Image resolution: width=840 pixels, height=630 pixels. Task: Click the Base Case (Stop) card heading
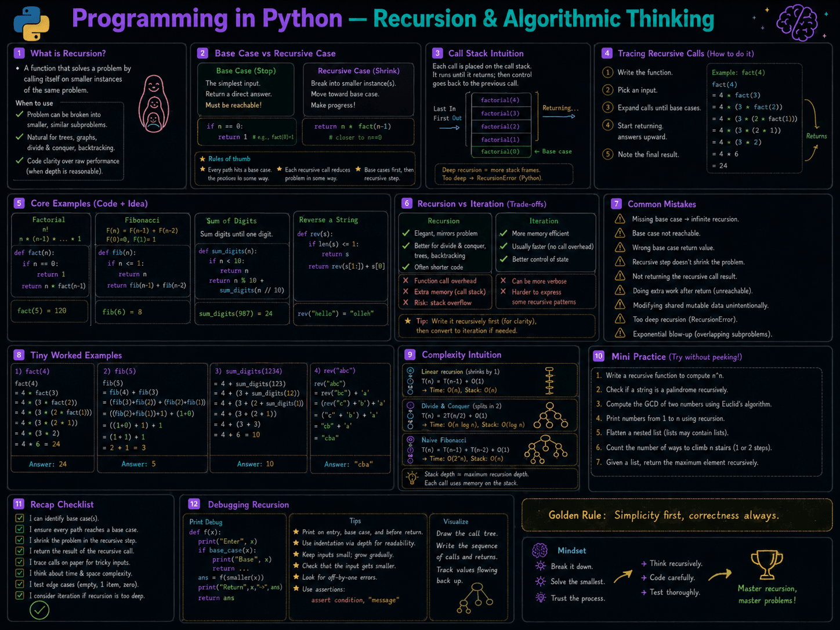(x=246, y=71)
